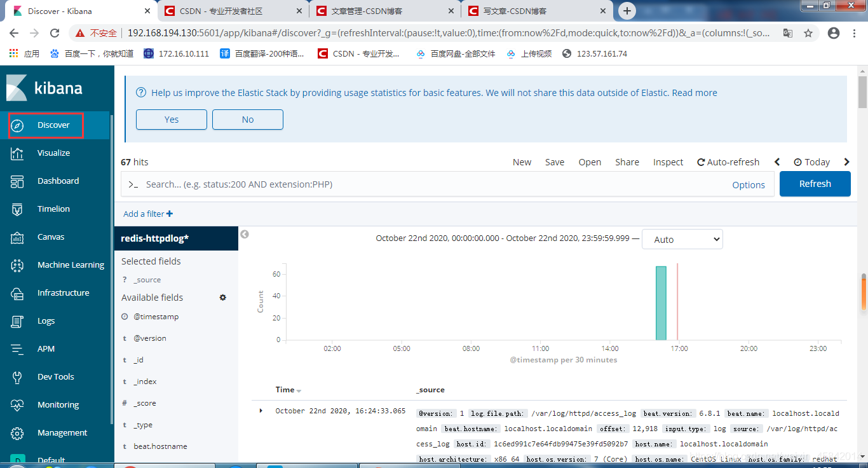This screenshot has width=868, height=468.
Task: Select the @version field
Action: pyautogui.click(x=150, y=338)
